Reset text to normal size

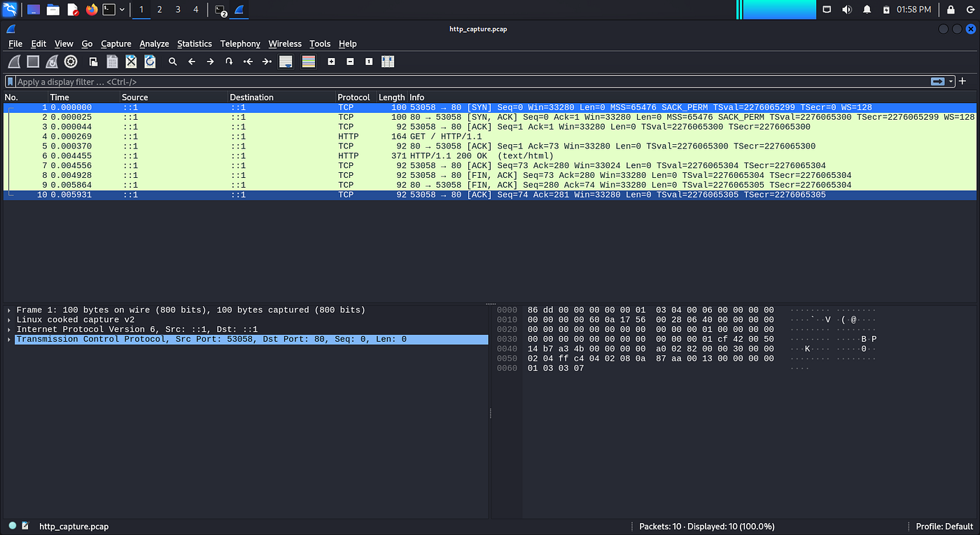tap(369, 62)
